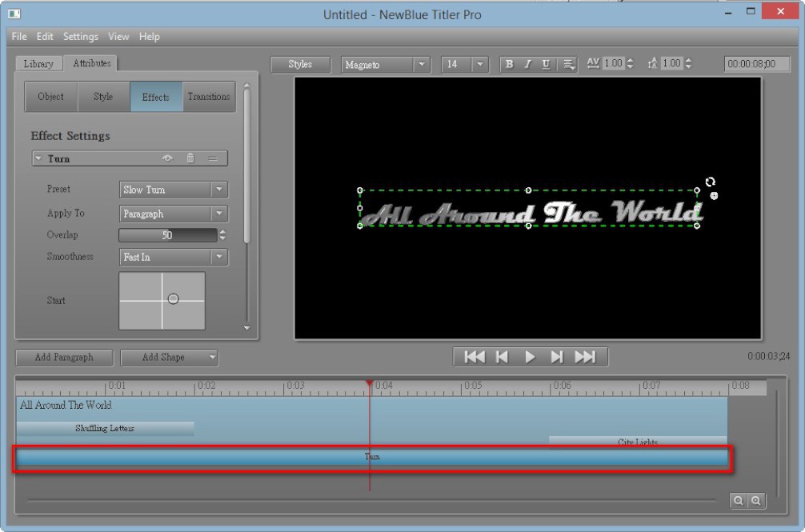Click the character spacing value field
This screenshot has width=805, height=532.
614,63
